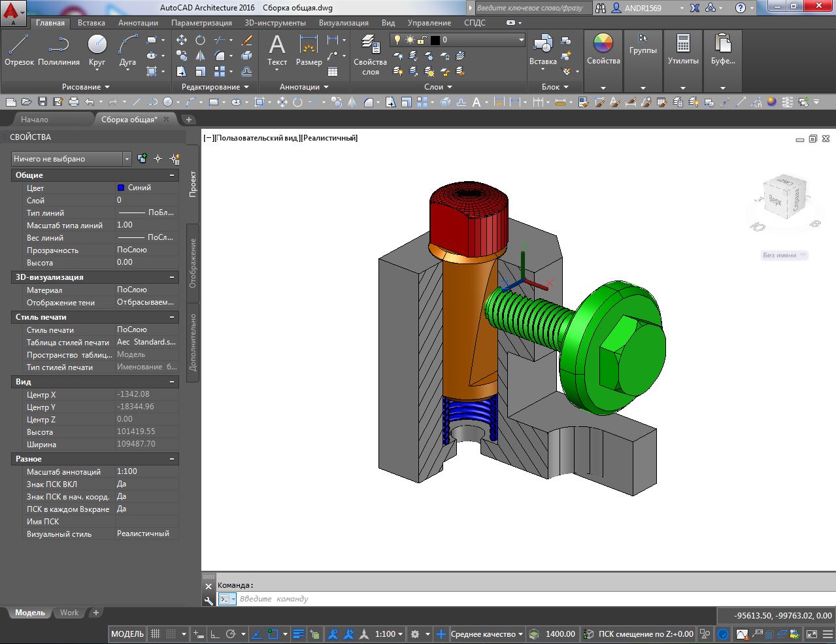The image size is (836, 644).
Task: Click the Erase tool in ribbon
Action: point(246,40)
